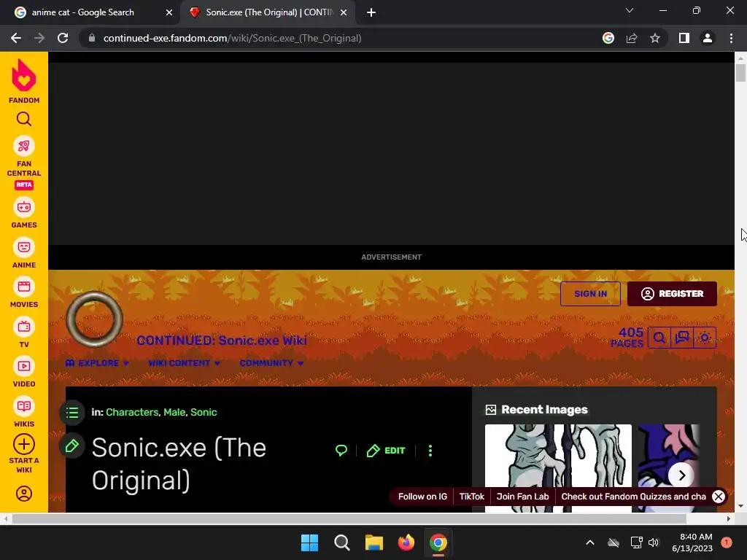This screenshot has width=747, height=560.
Task: Click Follow on IG link
Action: (422, 497)
